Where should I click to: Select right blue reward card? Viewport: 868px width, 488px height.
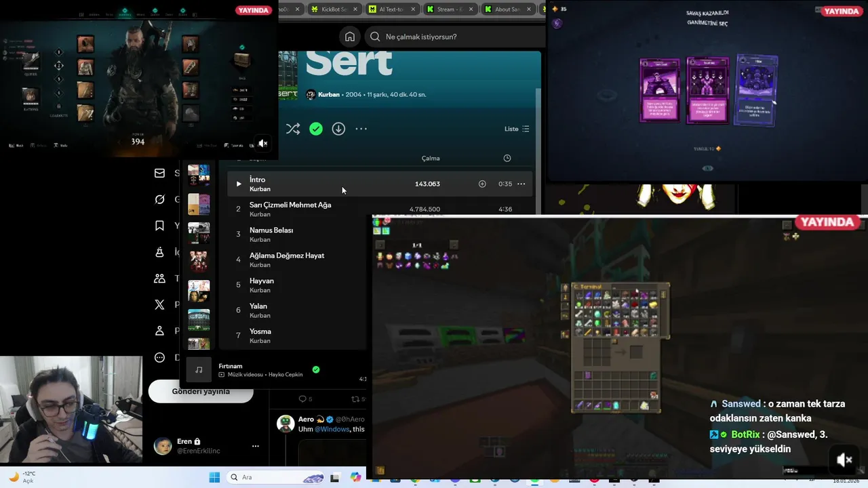[756, 90]
